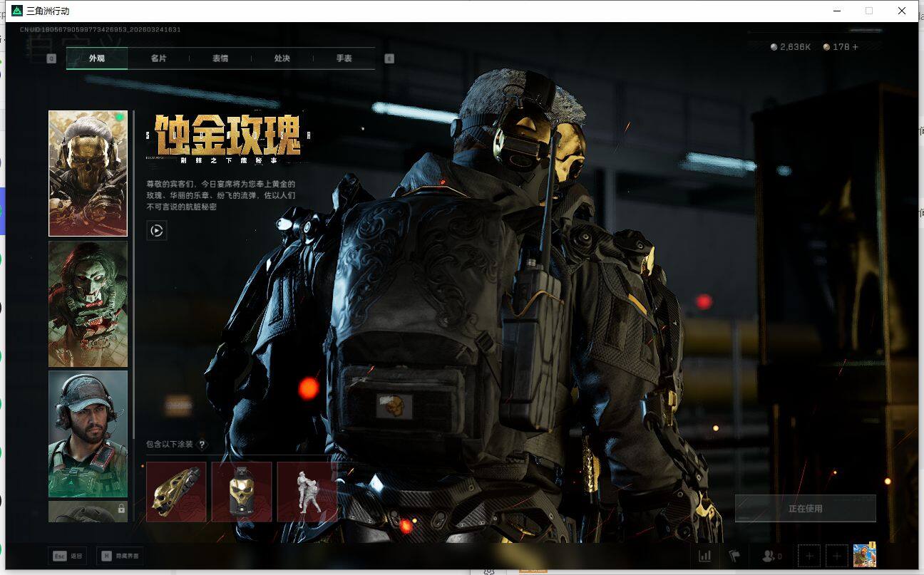Click the first empty squad invite slot

pyautogui.click(x=809, y=556)
